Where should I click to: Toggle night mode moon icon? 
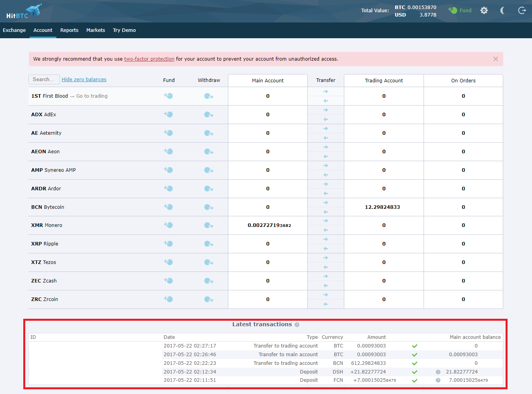(502, 10)
